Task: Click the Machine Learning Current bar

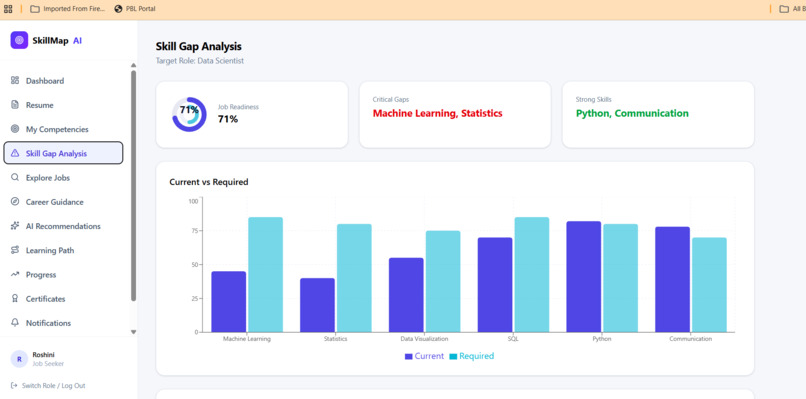Action: (228, 301)
